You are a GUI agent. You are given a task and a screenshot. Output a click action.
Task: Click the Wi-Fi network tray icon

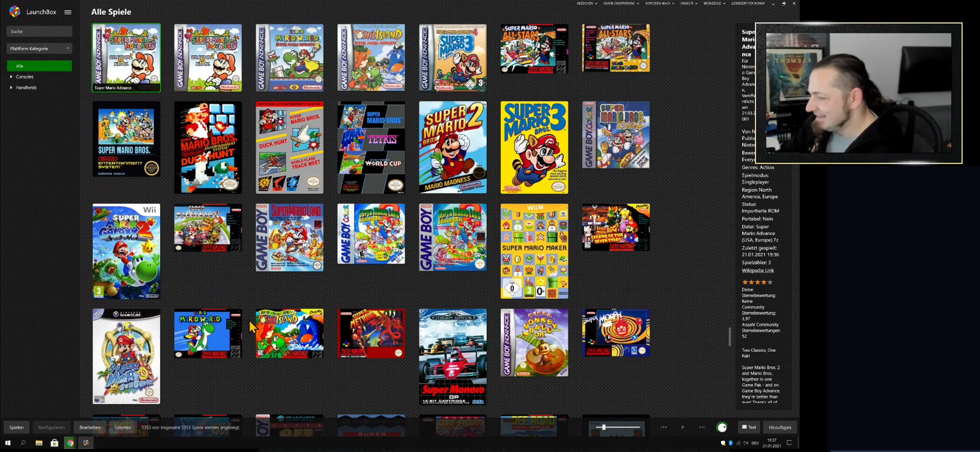pyautogui.click(x=738, y=443)
